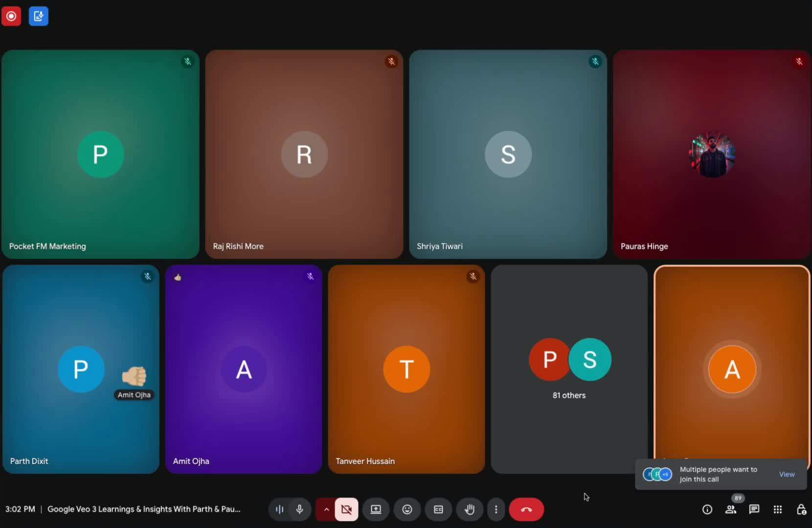This screenshot has width=812, height=528.
Task: Select the 81 others participant tile
Action: click(x=569, y=369)
